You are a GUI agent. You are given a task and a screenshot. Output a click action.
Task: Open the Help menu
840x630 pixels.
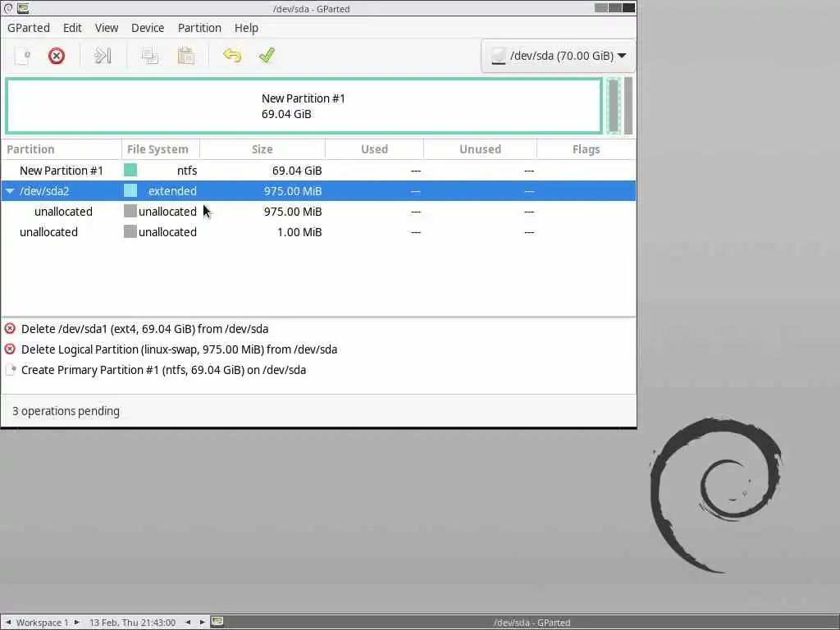246,28
